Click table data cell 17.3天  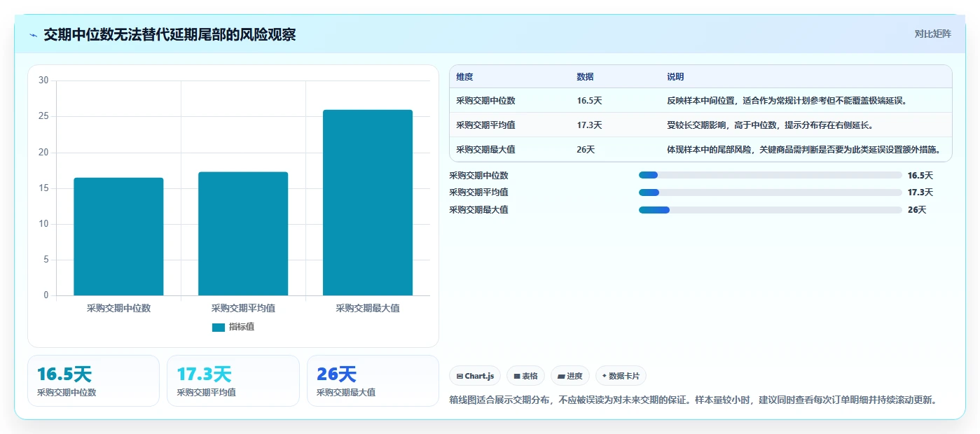coord(589,125)
